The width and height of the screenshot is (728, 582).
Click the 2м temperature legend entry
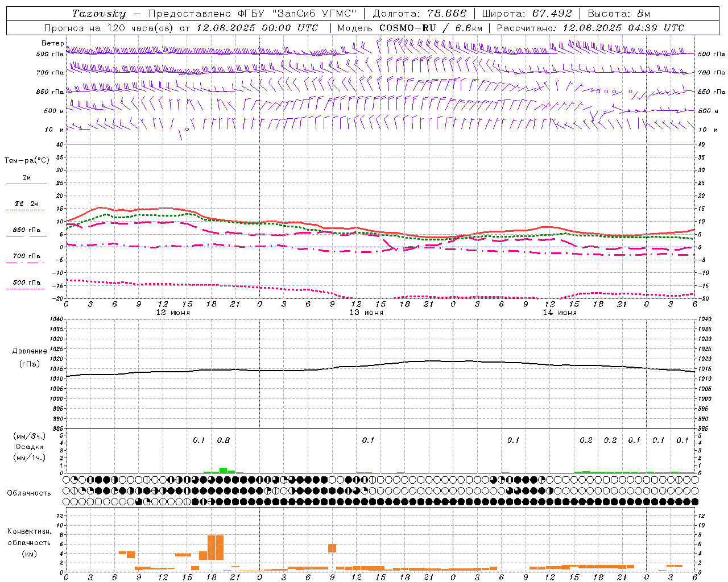(27, 178)
